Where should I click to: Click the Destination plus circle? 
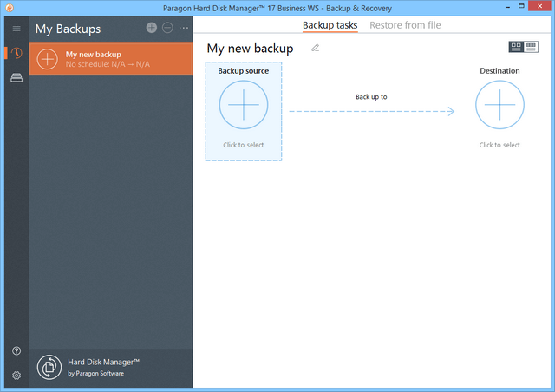click(499, 104)
